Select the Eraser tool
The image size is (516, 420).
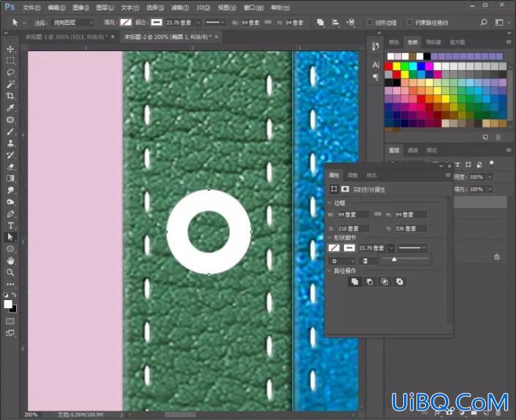click(10, 167)
